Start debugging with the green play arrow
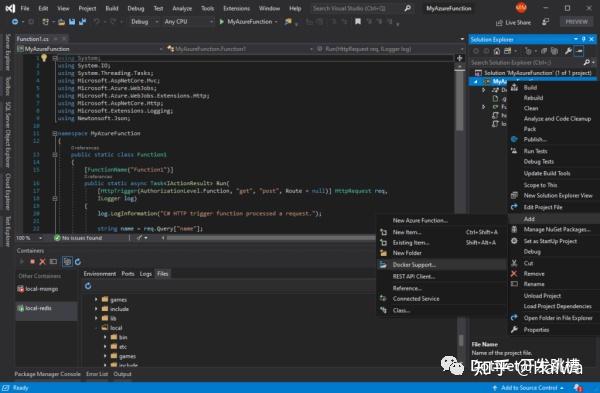600x393 pixels. point(222,22)
